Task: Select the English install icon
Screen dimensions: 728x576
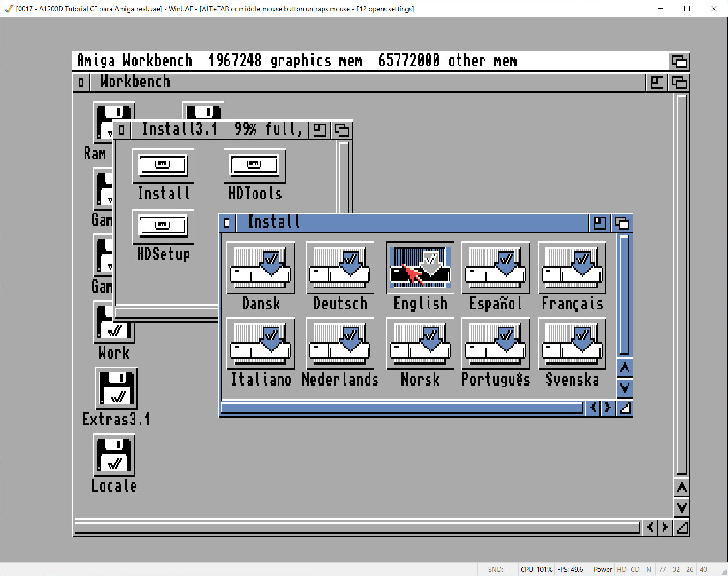Action: pos(420,268)
